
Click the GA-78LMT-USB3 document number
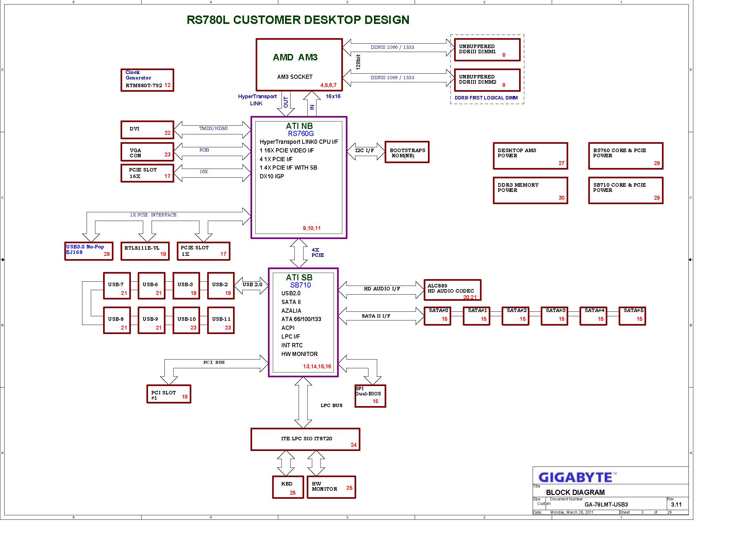[606, 504]
